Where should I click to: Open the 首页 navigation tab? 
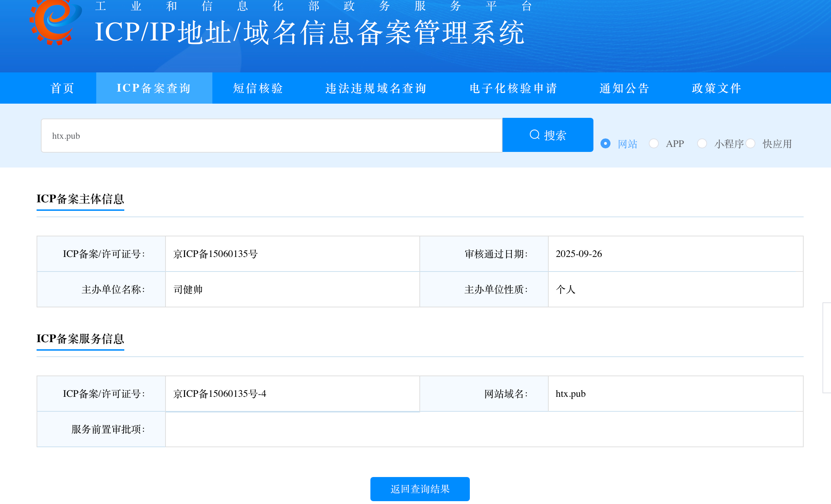tap(63, 88)
